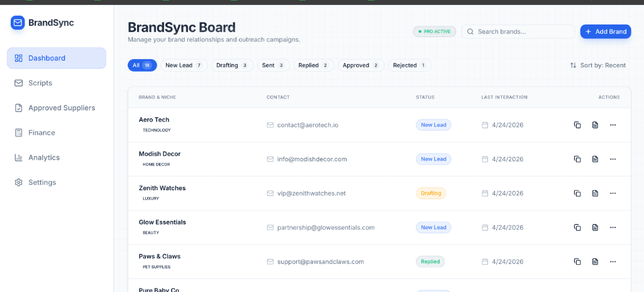Open document icon for Glow Essentials
The image size is (644, 292).
[595, 227]
